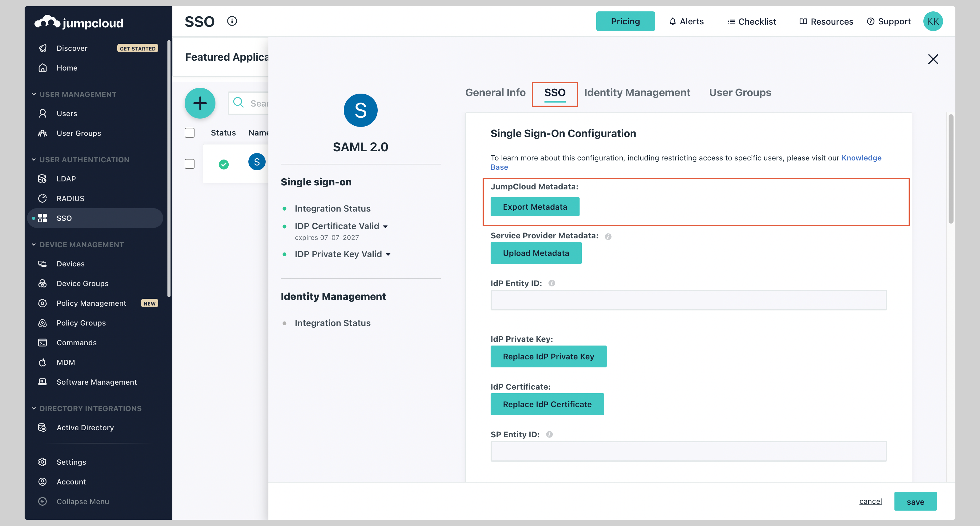Image resolution: width=980 pixels, height=526 pixels.
Task: Click Upload Metadata button
Action: click(x=536, y=253)
